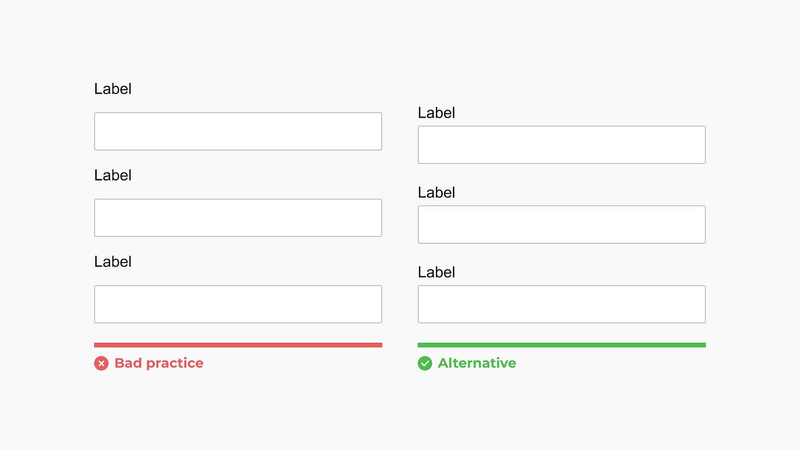Focus the bottom input in Alternative column
This screenshot has height=450, width=800.
pyautogui.click(x=562, y=304)
